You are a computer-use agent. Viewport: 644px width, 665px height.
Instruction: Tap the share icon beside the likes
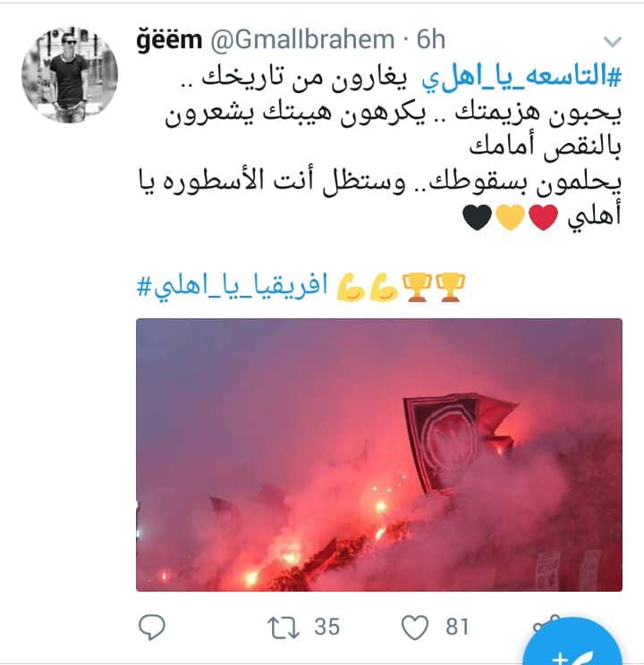(544, 624)
